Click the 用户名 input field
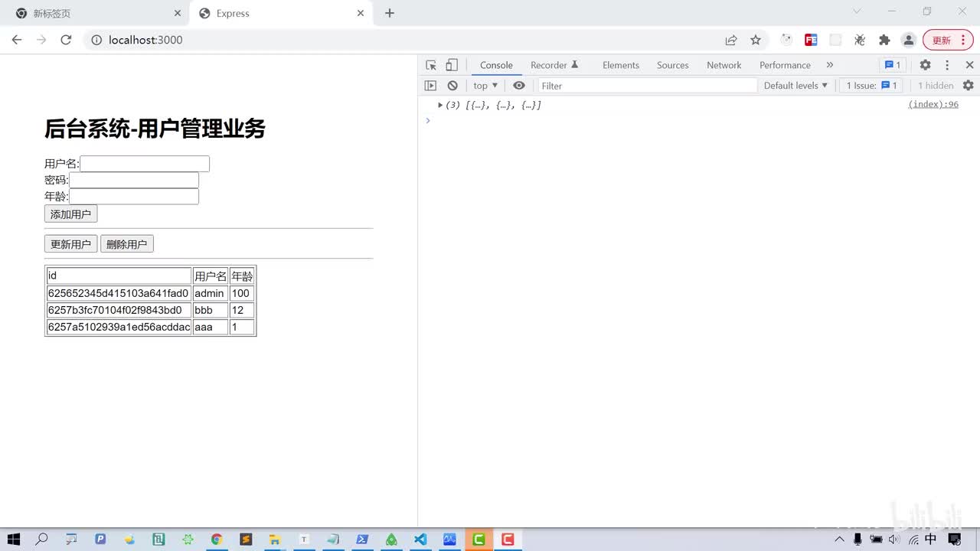980x551 pixels. [x=145, y=164]
